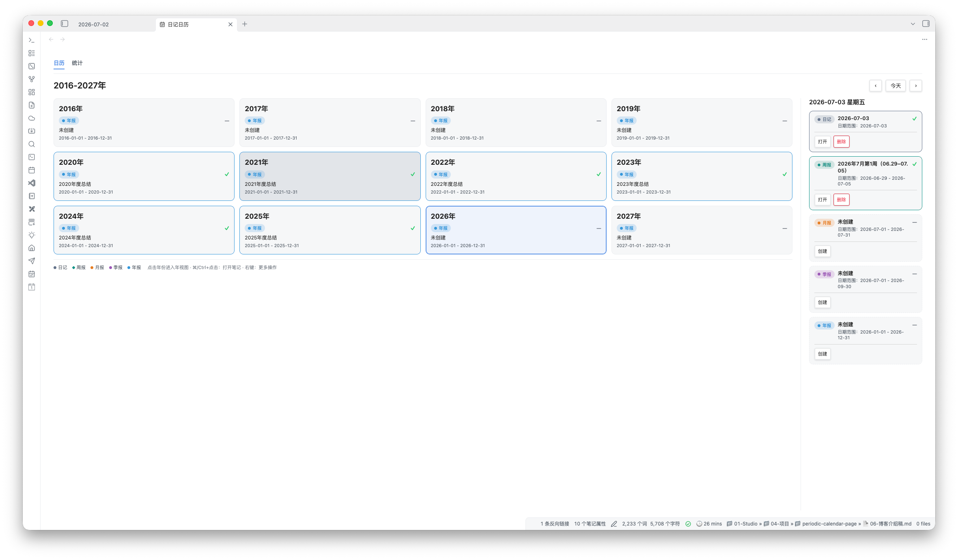Click the import tray arrow ribbon icon
This screenshot has width=958, height=560.
(32, 131)
